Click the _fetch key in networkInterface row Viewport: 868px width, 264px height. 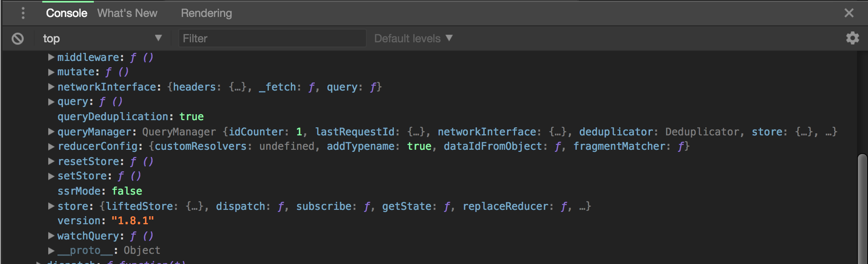coord(277,87)
